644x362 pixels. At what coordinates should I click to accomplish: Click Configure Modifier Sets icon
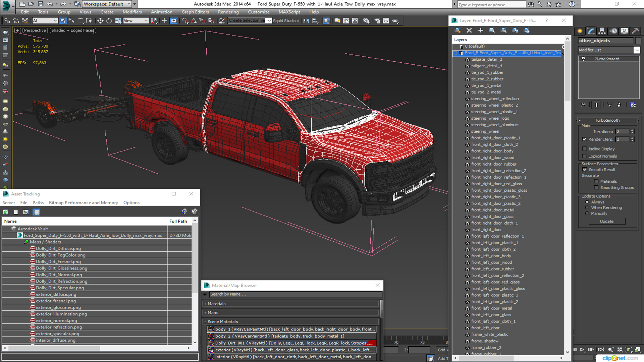633,105
